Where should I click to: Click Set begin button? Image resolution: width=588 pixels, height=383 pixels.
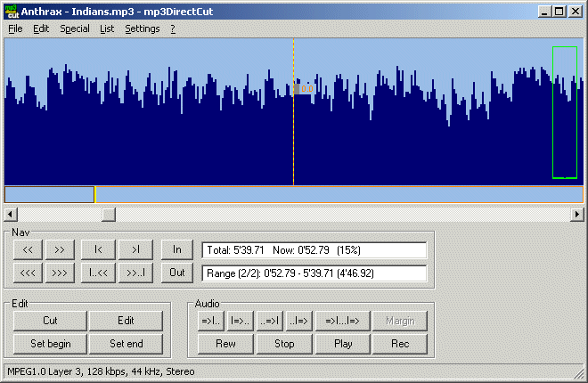click(x=50, y=344)
